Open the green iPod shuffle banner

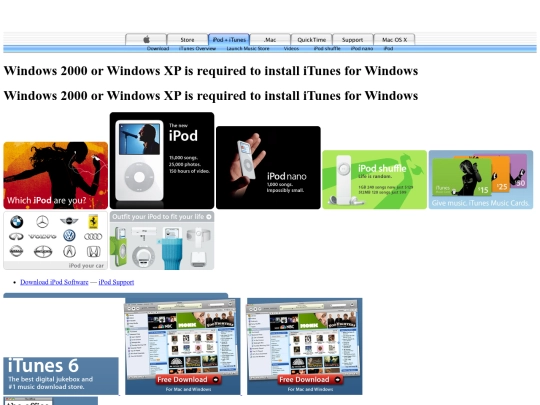[x=374, y=179]
